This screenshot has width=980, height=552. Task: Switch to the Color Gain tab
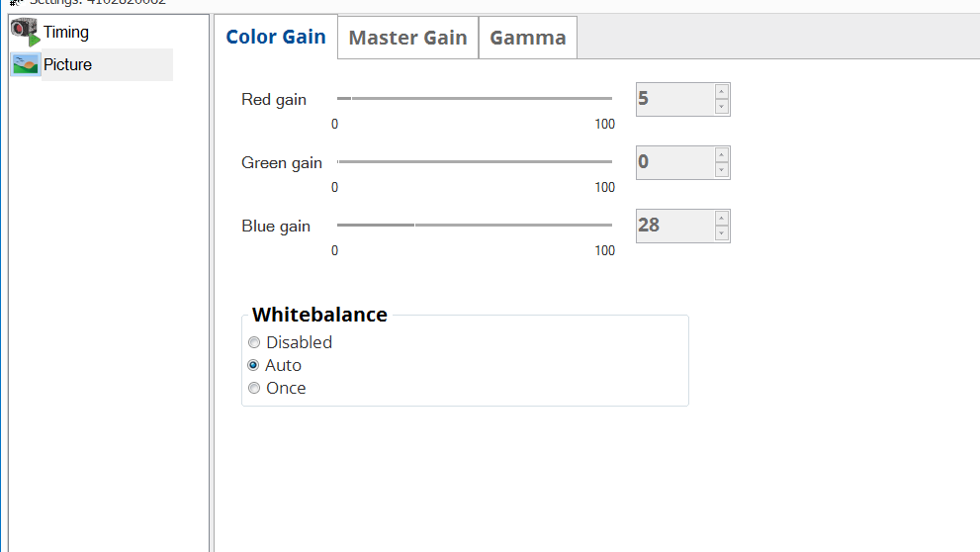click(276, 38)
